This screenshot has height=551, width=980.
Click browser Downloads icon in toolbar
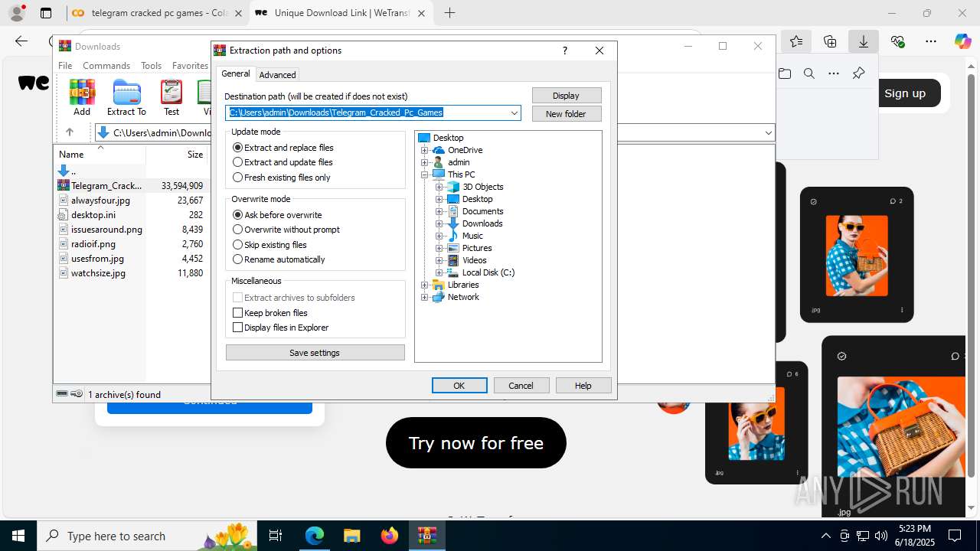tap(864, 41)
